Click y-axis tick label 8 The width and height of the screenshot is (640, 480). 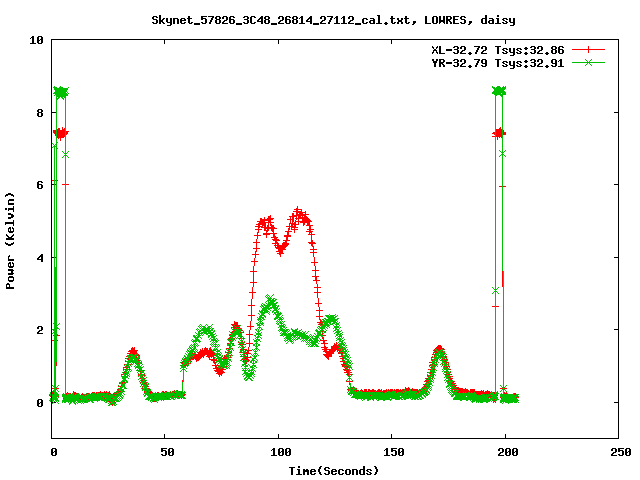click(40, 113)
